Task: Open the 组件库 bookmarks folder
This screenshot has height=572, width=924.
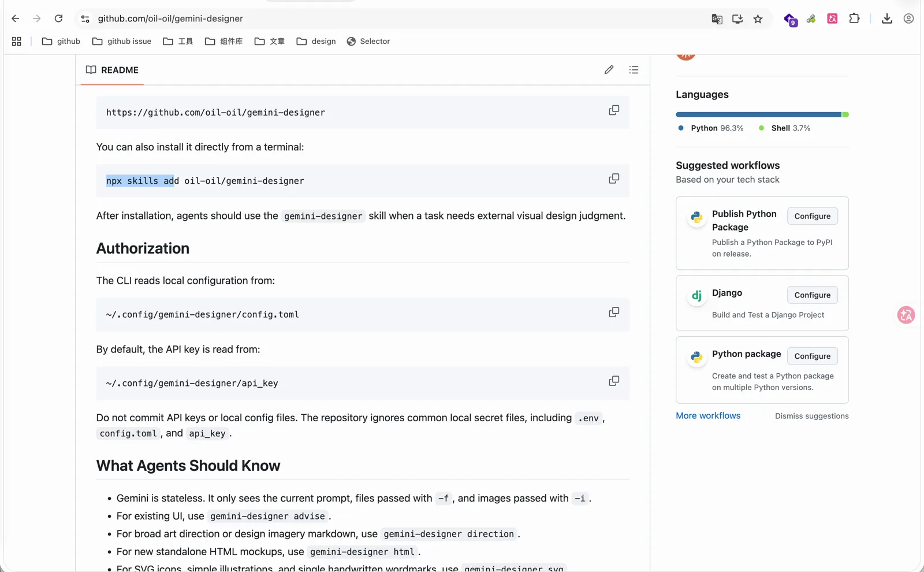Action: [x=224, y=41]
